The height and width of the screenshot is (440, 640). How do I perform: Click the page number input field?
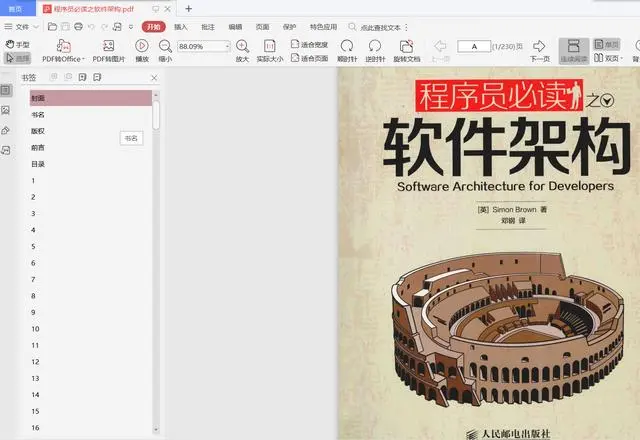[x=474, y=46]
